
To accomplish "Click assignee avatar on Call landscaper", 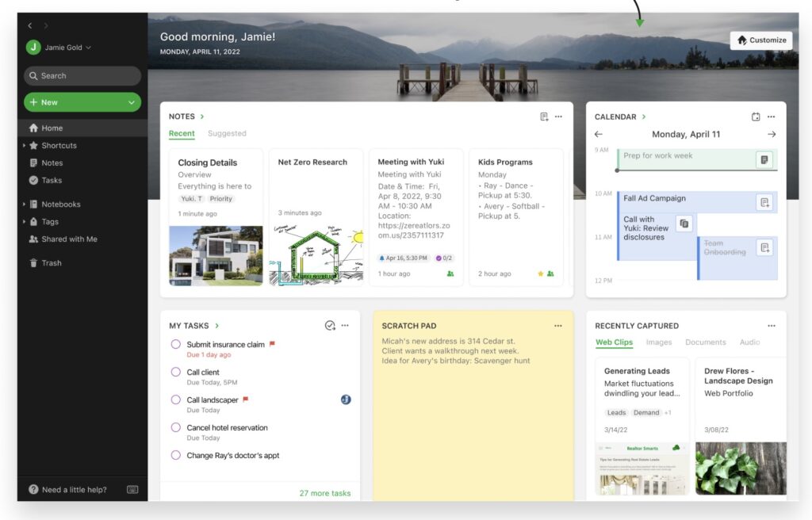I will coord(346,400).
